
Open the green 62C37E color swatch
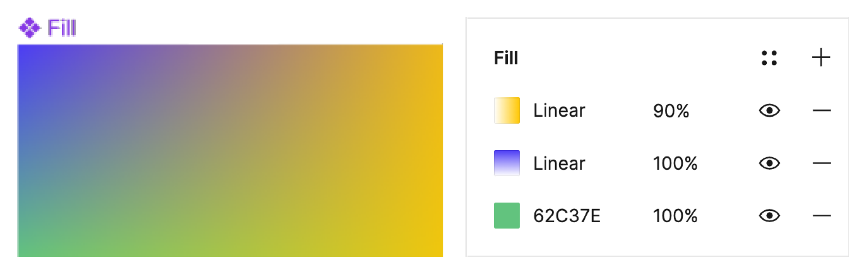[507, 216]
